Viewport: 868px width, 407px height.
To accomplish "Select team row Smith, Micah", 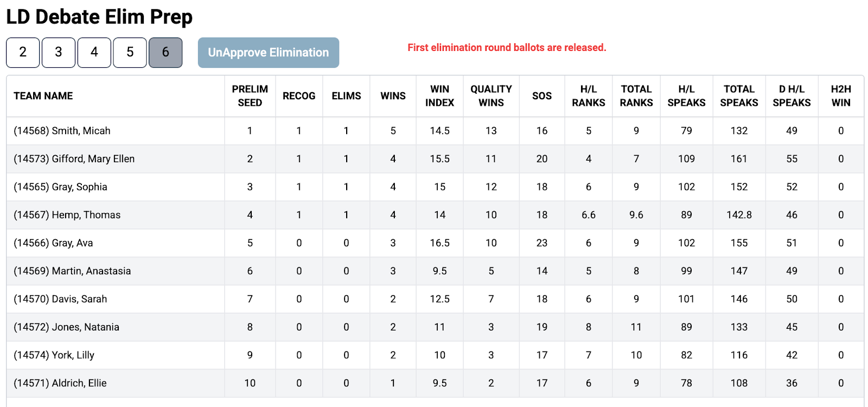I will [62, 131].
